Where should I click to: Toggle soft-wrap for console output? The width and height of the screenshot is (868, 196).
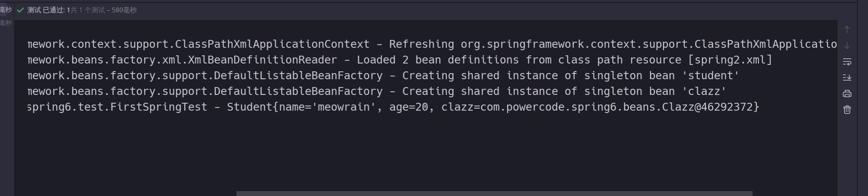(847, 62)
